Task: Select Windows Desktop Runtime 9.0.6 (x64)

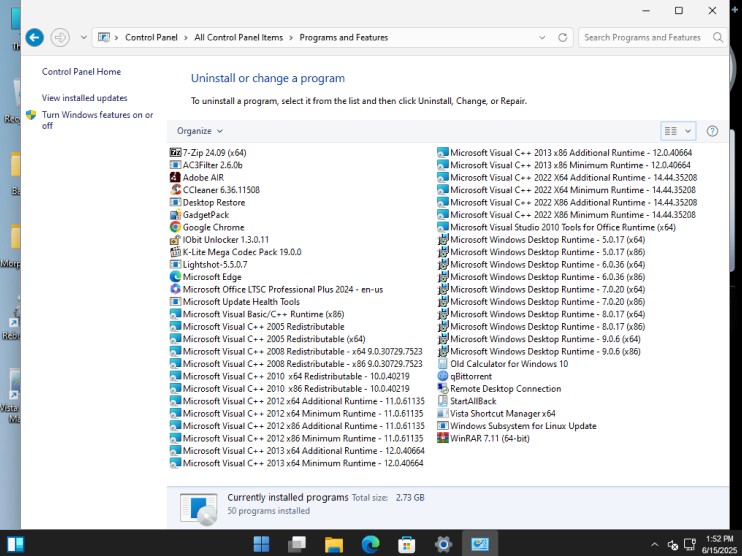Action: (539, 339)
